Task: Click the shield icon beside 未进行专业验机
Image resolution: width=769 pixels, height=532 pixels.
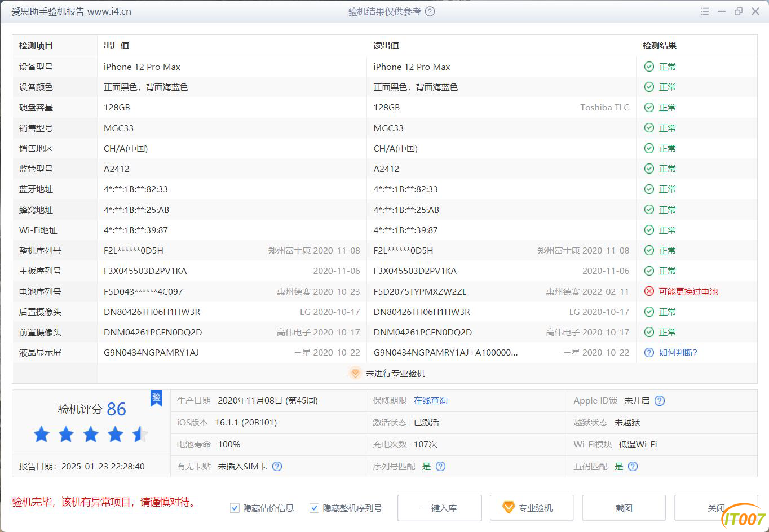Action: pos(355,373)
